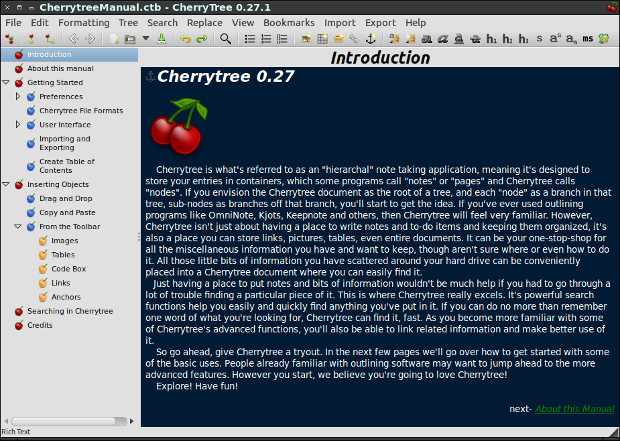Open the Tree menu
The height and width of the screenshot is (441, 620).
(x=128, y=23)
